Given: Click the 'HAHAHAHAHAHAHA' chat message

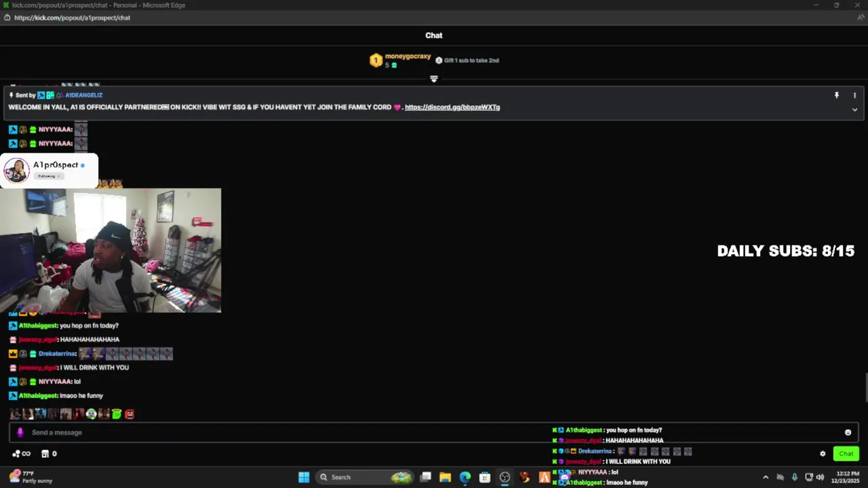Looking at the screenshot, I should (x=90, y=340).
